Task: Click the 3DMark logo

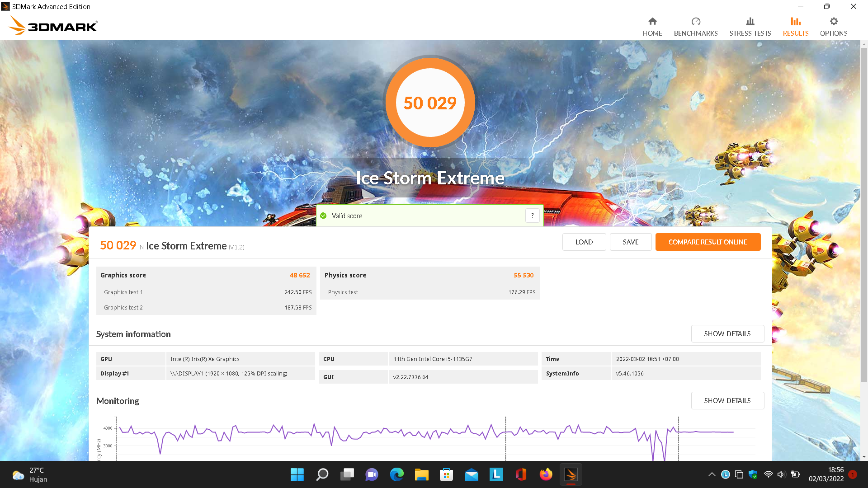Action: pos(53,26)
